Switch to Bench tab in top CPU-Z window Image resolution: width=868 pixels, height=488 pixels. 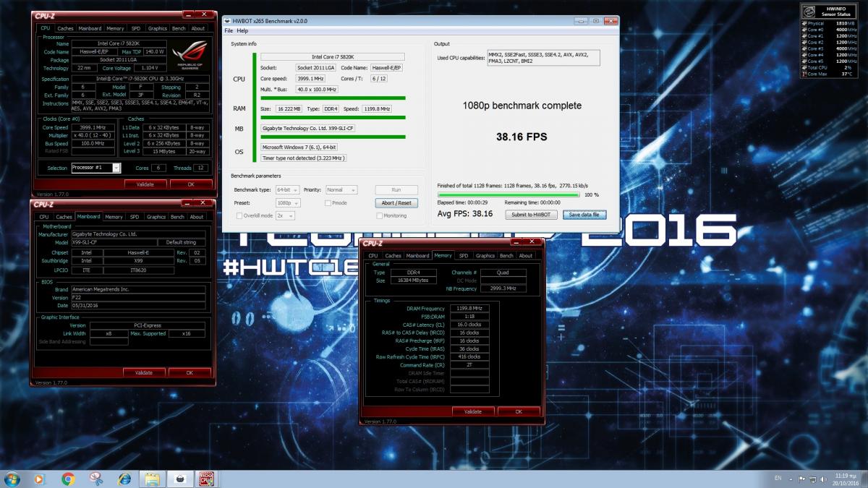point(179,28)
